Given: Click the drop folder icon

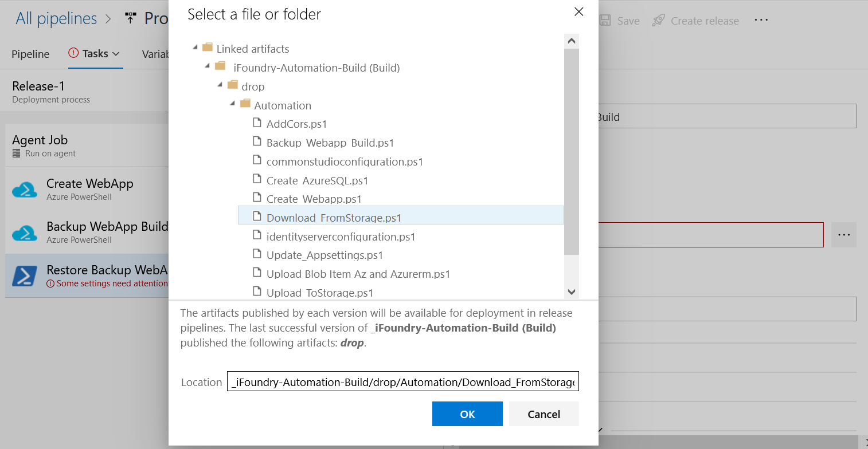Looking at the screenshot, I should pyautogui.click(x=233, y=86).
